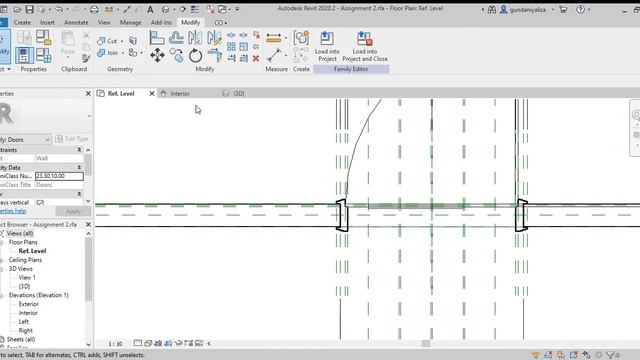This screenshot has height=360, width=640.
Task: Toggle the Always vertical checkbox
Action: click(40, 202)
